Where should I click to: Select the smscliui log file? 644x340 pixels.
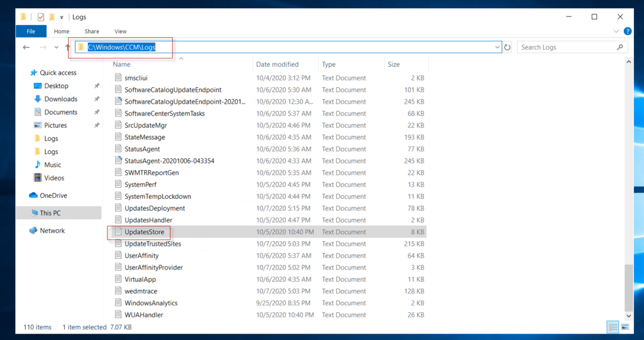(x=136, y=78)
